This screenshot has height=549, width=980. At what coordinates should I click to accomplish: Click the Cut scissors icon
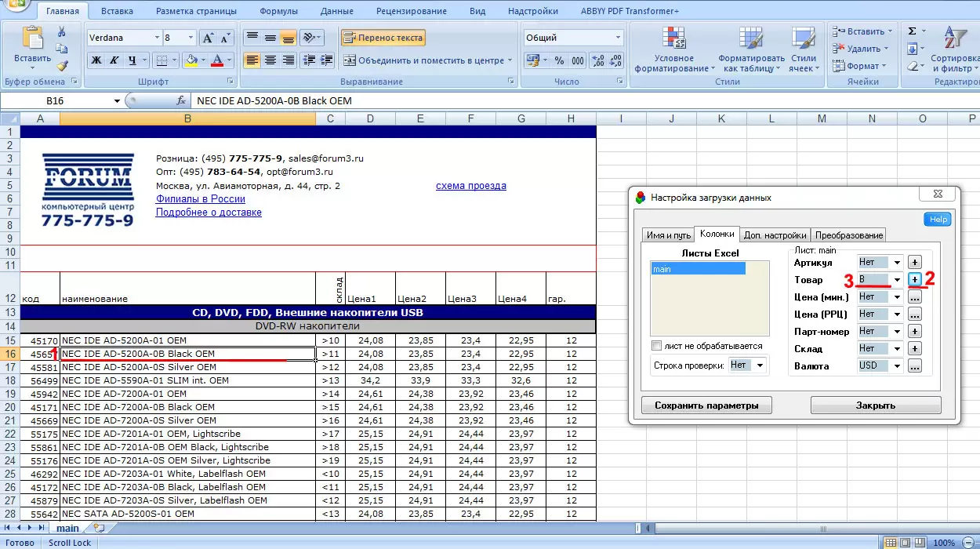click(62, 31)
